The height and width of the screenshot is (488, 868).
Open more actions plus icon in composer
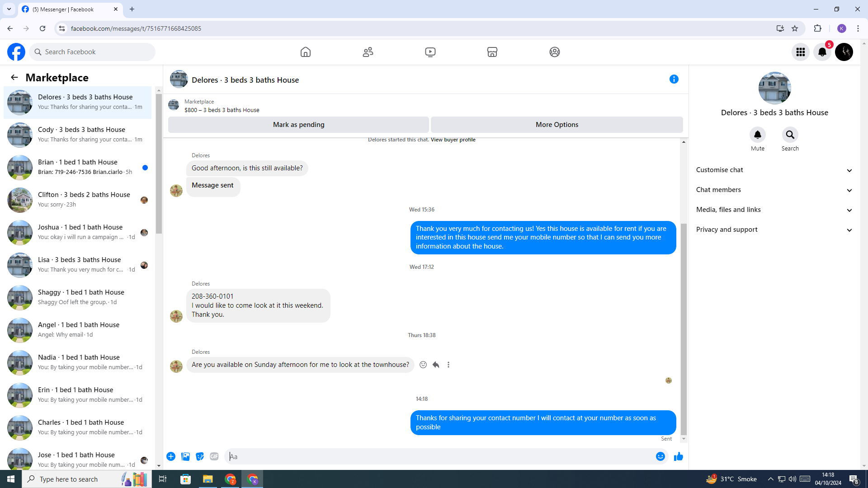(x=171, y=456)
